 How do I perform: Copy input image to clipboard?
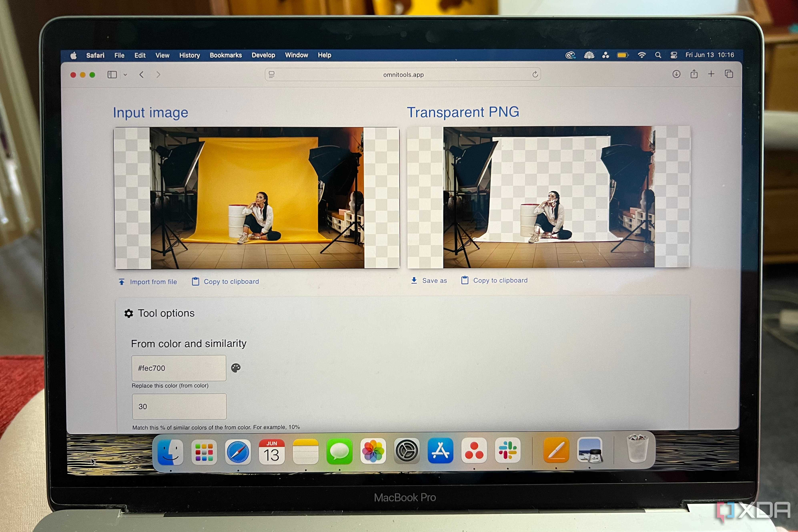pos(225,282)
